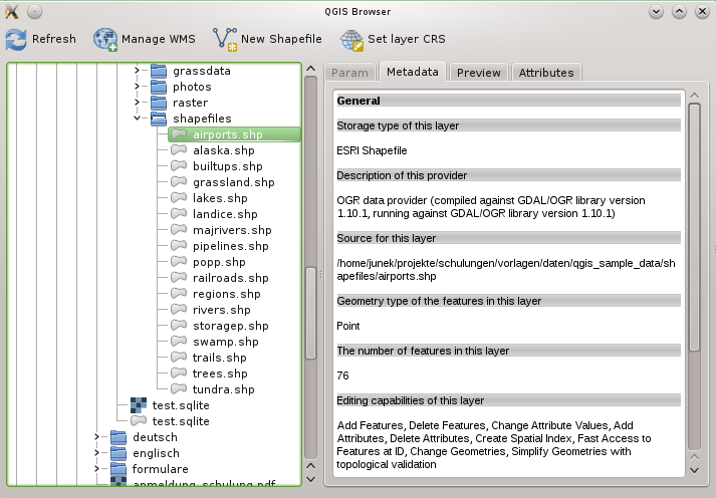Click the deutsch folder icon
The height and width of the screenshot is (498, 716).
click(x=118, y=437)
